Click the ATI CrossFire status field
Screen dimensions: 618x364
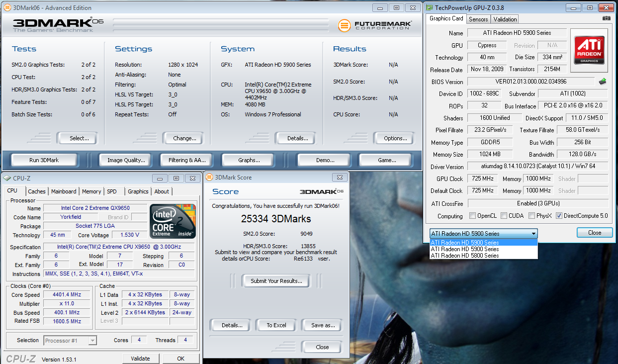pyautogui.click(x=537, y=203)
